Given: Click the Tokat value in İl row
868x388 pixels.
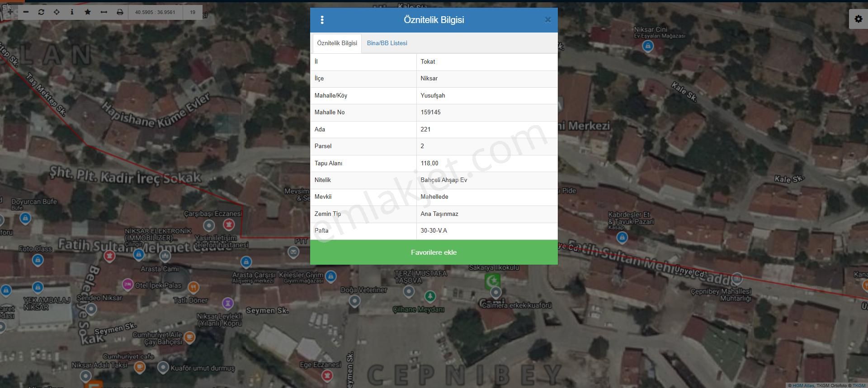Looking at the screenshot, I should click(428, 61).
